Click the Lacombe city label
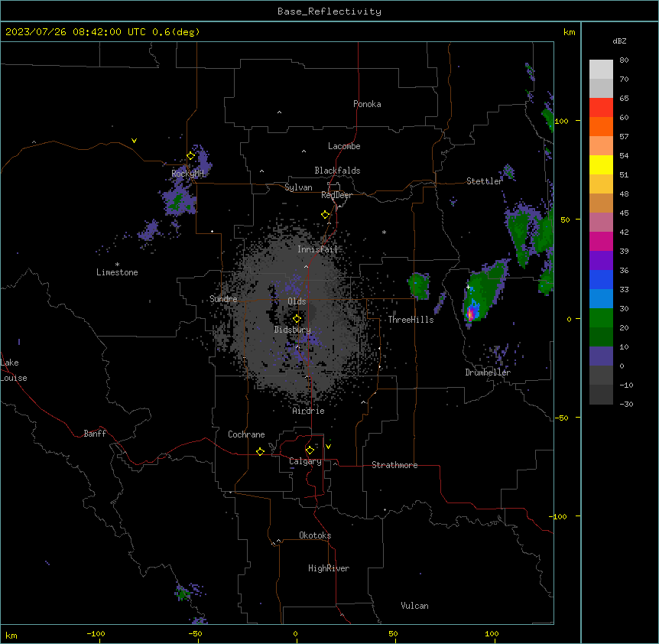659x644 pixels. 344,146
